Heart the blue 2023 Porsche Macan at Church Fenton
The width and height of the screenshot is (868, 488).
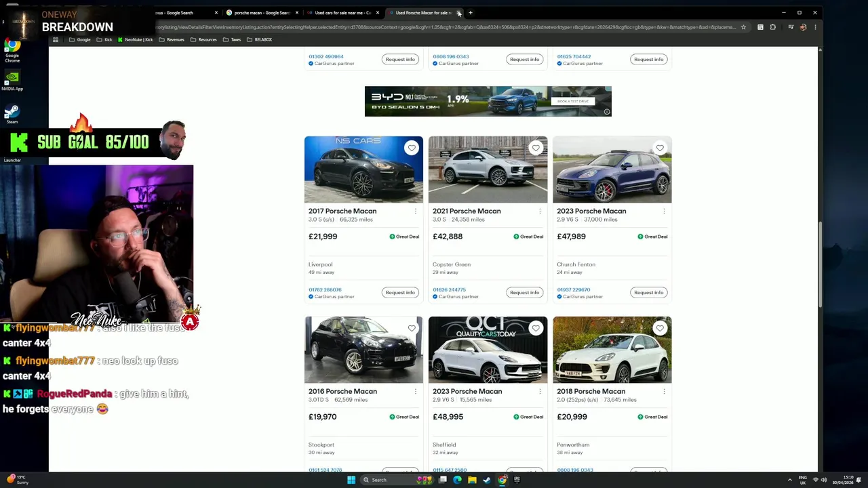pyautogui.click(x=660, y=148)
